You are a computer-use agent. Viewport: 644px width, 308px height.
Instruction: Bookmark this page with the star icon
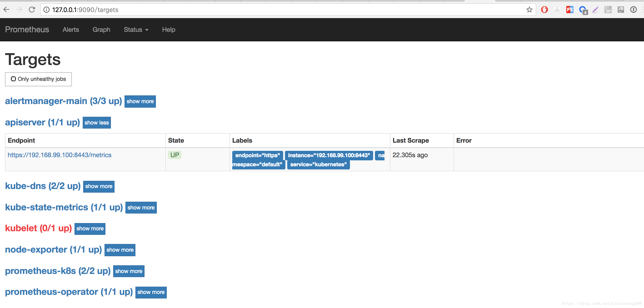coord(529,10)
